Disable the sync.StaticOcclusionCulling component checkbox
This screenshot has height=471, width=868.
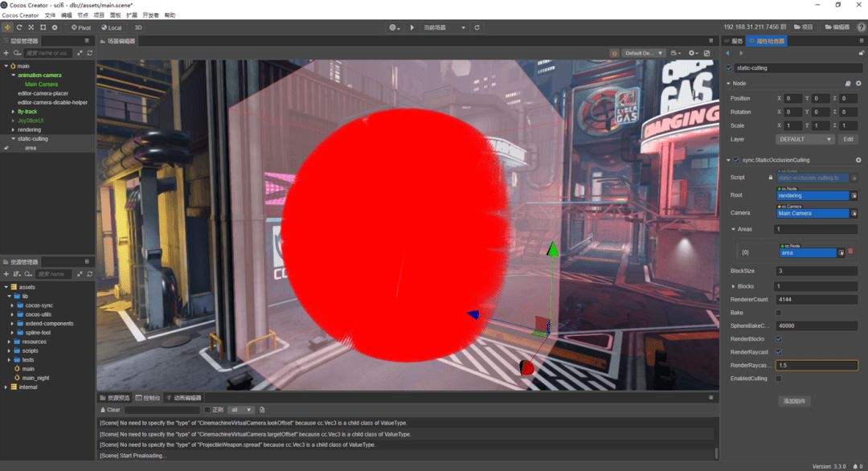coord(735,161)
